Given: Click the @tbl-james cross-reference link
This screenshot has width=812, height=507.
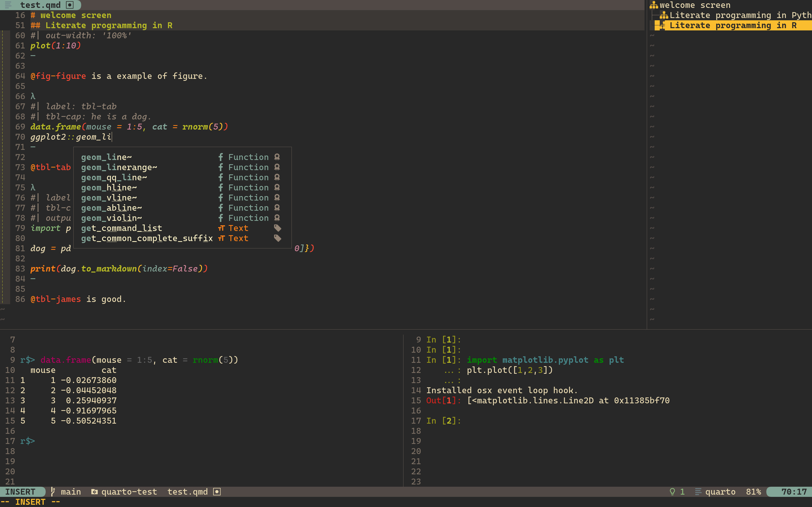Looking at the screenshot, I should [56, 299].
